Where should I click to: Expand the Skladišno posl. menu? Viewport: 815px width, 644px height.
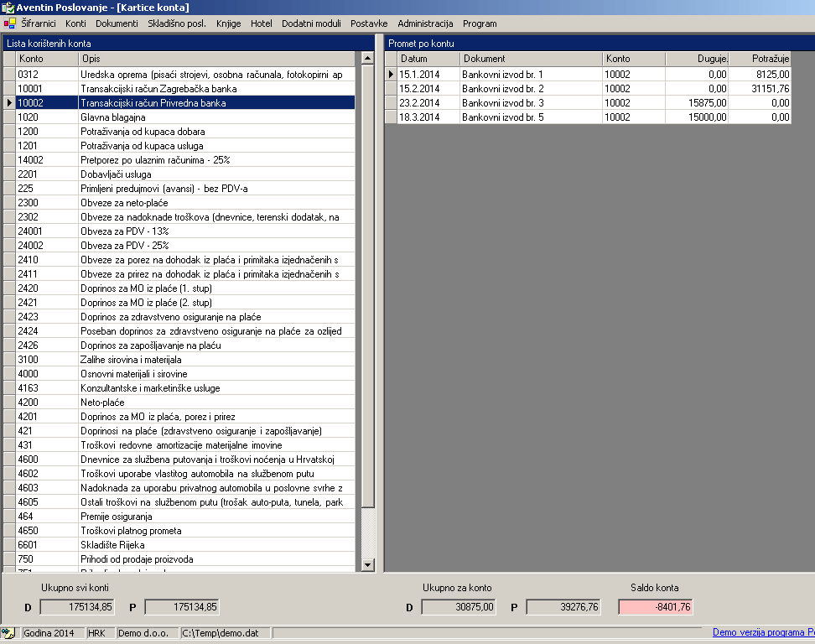(177, 23)
